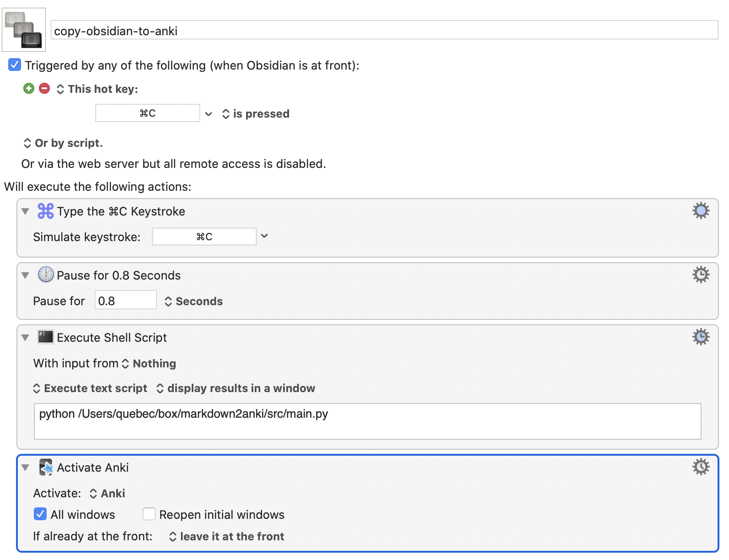Uncheck the 'All windows' checkbox
Viewport: 729px width, 560px height.
(40, 514)
